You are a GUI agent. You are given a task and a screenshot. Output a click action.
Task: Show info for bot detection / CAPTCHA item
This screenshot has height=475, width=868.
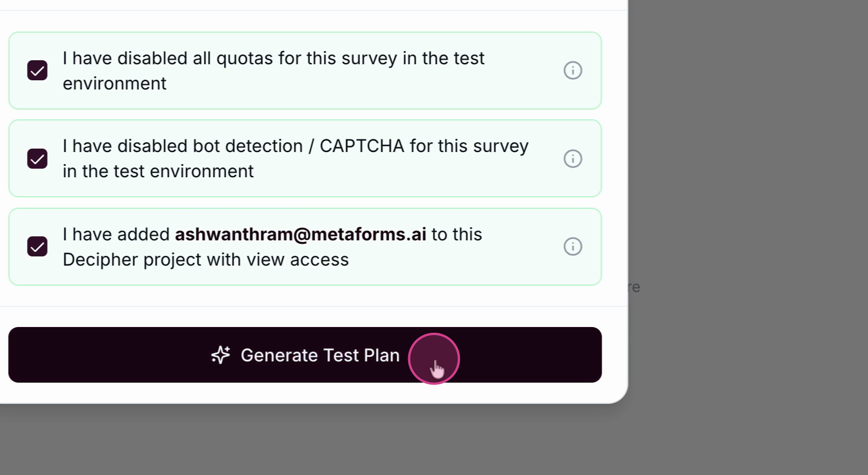click(x=572, y=159)
